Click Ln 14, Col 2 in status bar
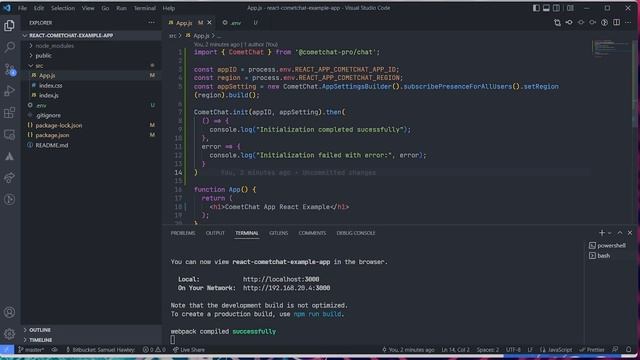This screenshot has height=360, width=640. pyautogui.click(x=455, y=349)
